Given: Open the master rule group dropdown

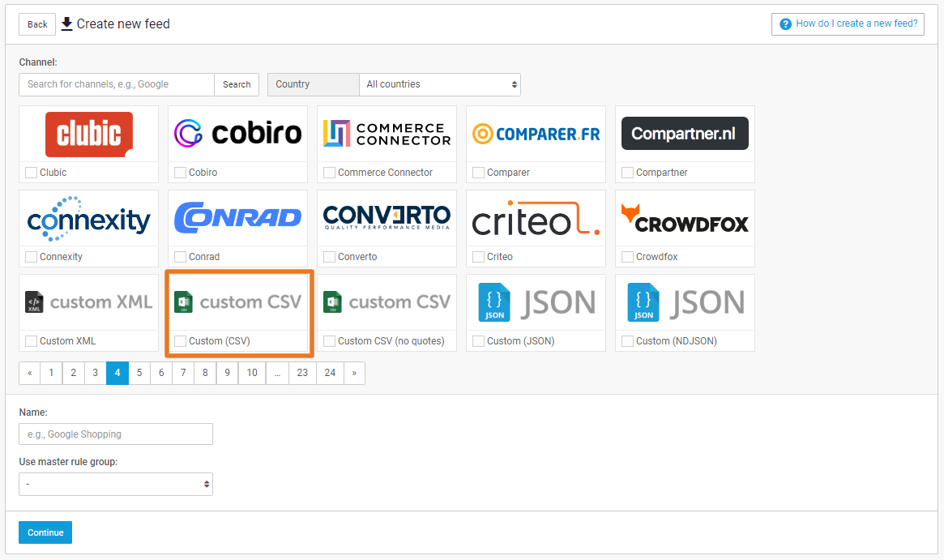Looking at the screenshot, I should [x=116, y=484].
